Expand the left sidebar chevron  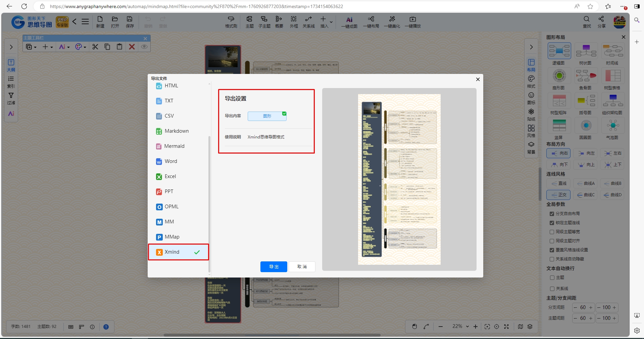point(11,47)
